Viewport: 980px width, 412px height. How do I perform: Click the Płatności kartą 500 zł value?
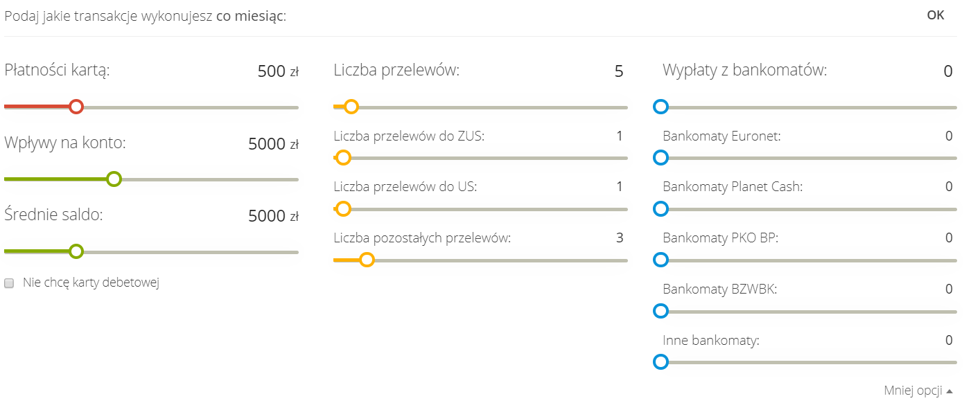point(271,71)
